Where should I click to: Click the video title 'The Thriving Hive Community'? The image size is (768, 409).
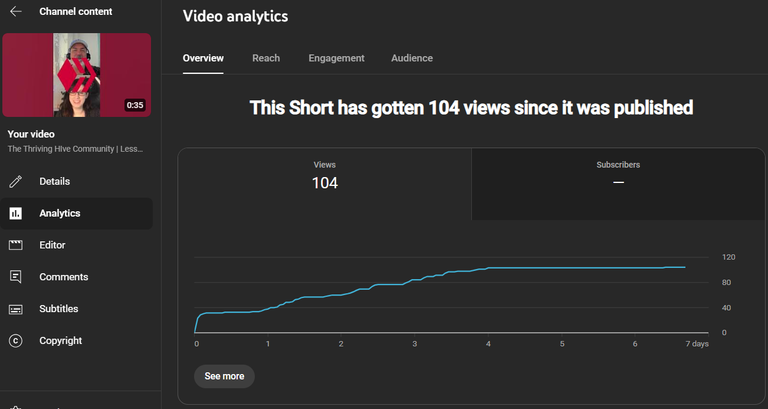click(x=75, y=149)
